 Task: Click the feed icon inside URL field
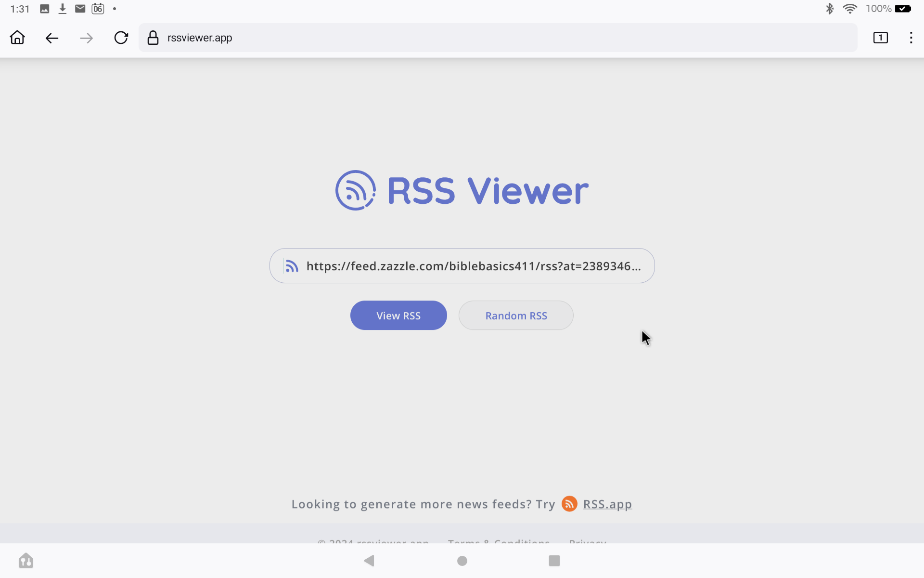coord(292,266)
